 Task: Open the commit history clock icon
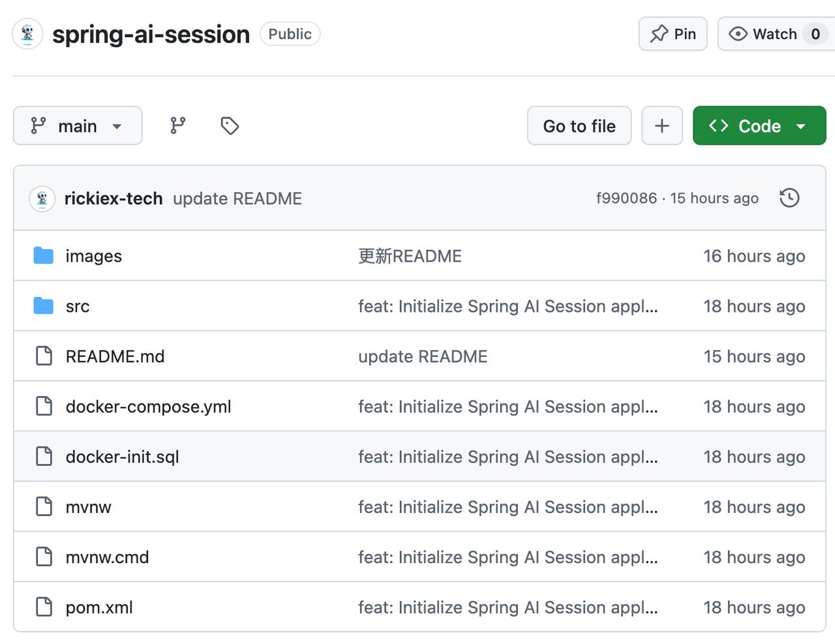[x=789, y=198]
